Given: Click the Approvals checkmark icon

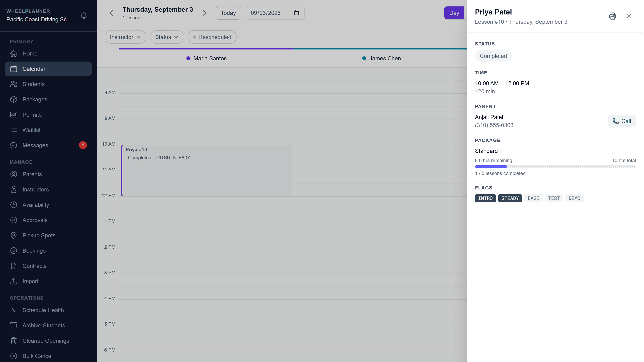Looking at the screenshot, I should [13, 220].
